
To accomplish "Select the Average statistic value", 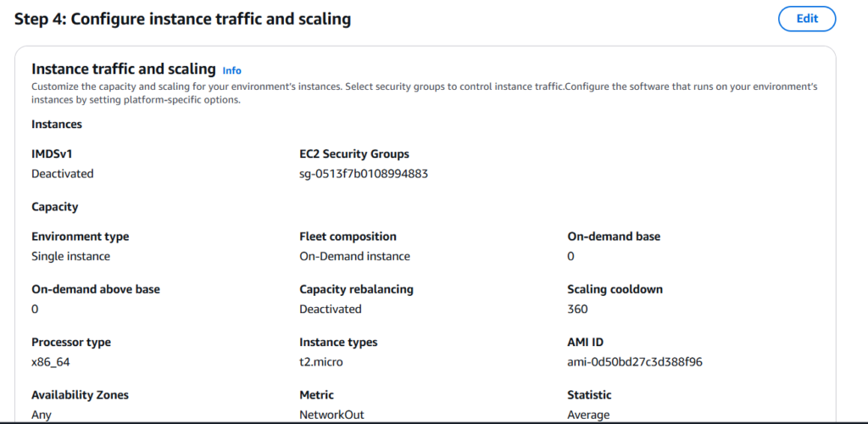I will click(x=588, y=415).
